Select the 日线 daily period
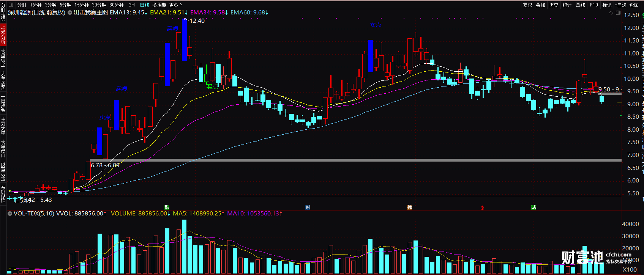644x275 pixels. tap(145, 5)
